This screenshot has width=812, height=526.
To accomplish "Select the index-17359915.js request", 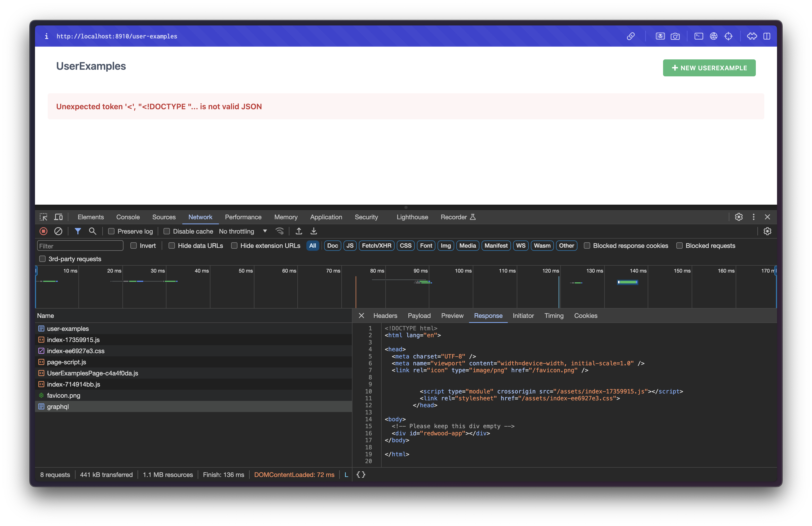I will point(193,340).
